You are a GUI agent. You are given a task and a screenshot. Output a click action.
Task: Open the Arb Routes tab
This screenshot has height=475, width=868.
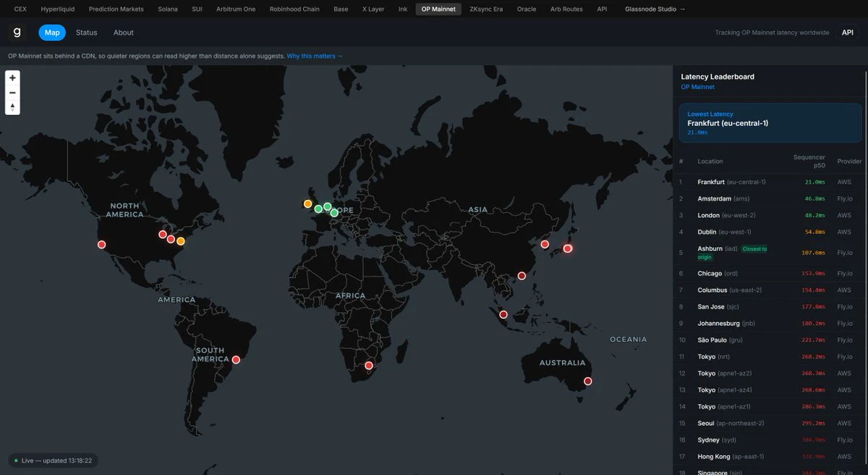pos(566,9)
